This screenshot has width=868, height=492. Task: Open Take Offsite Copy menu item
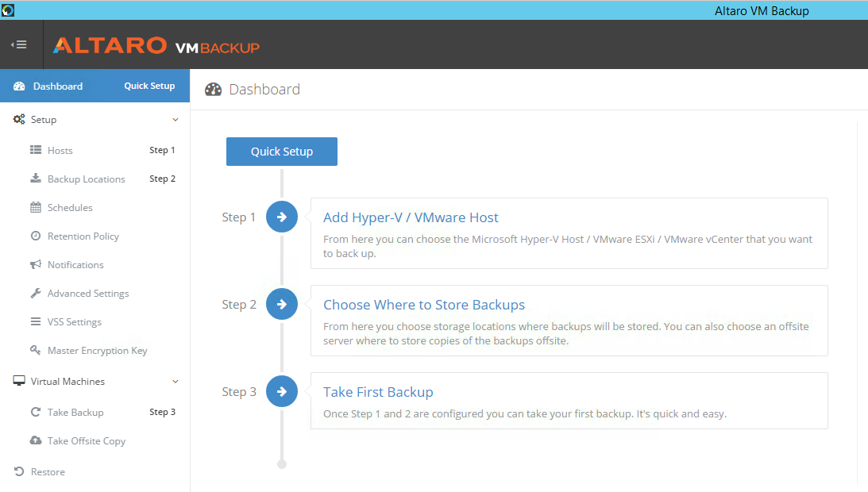click(x=87, y=441)
